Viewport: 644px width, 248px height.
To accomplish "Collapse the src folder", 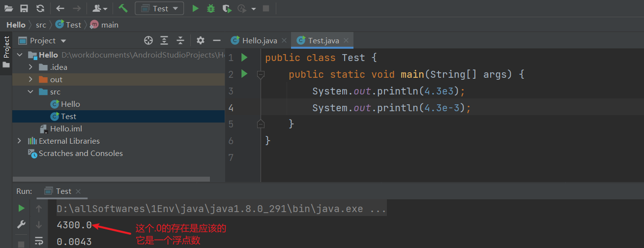I will click(30, 92).
